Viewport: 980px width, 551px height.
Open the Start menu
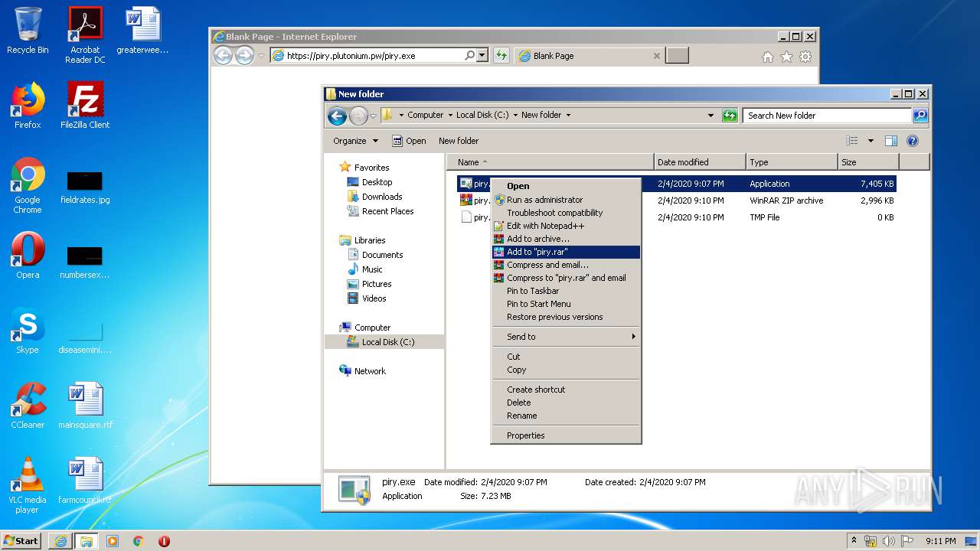(x=21, y=541)
